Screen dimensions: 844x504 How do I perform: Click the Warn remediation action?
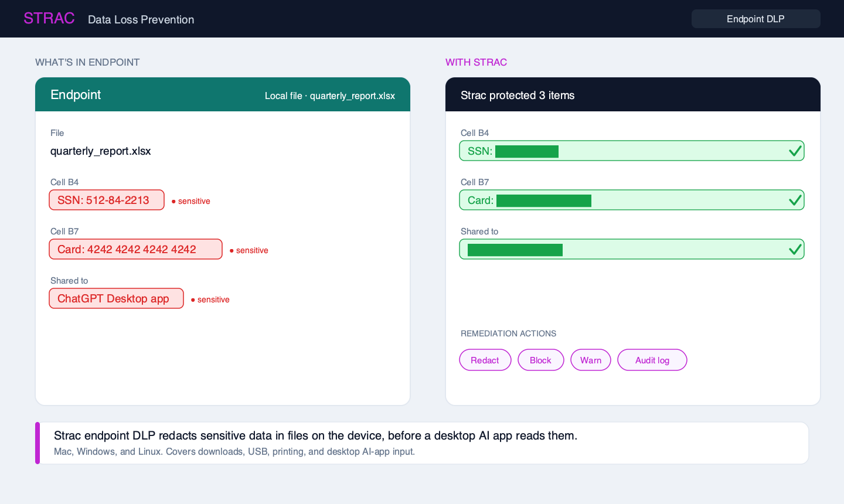coord(591,360)
